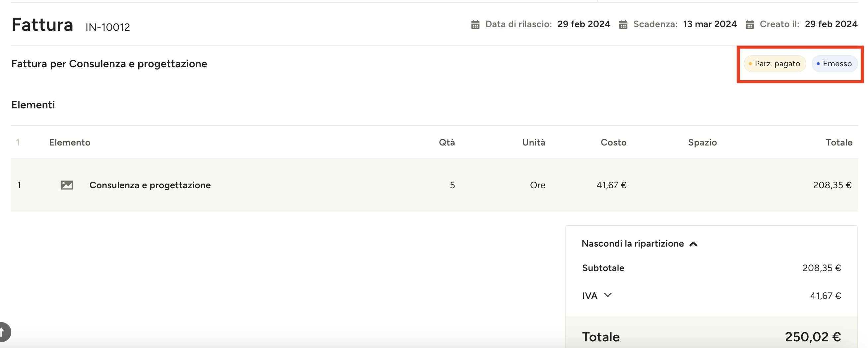Click the Spazio column header
Image resolution: width=868 pixels, height=348 pixels.
click(x=703, y=142)
